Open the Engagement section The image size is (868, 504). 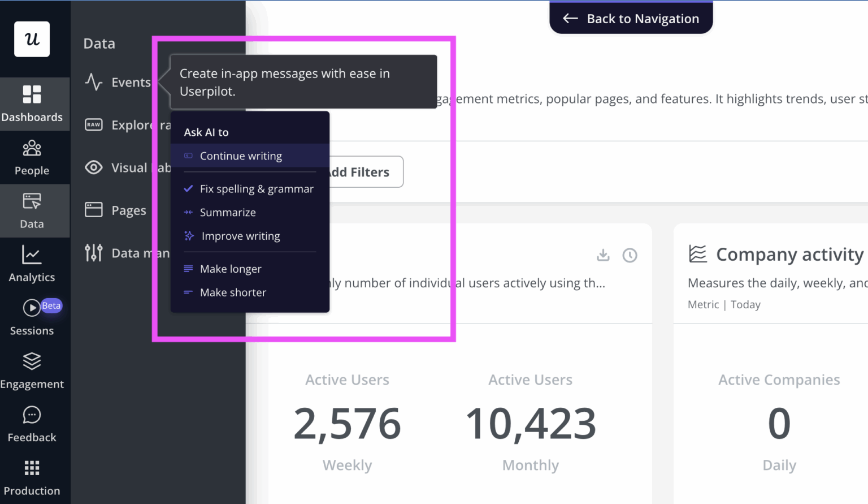coord(32,369)
